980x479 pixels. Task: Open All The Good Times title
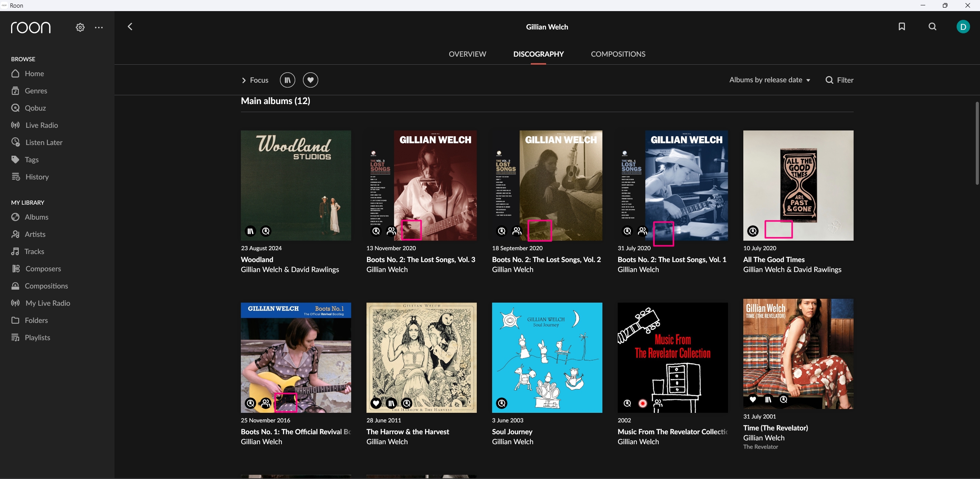pyautogui.click(x=774, y=259)
